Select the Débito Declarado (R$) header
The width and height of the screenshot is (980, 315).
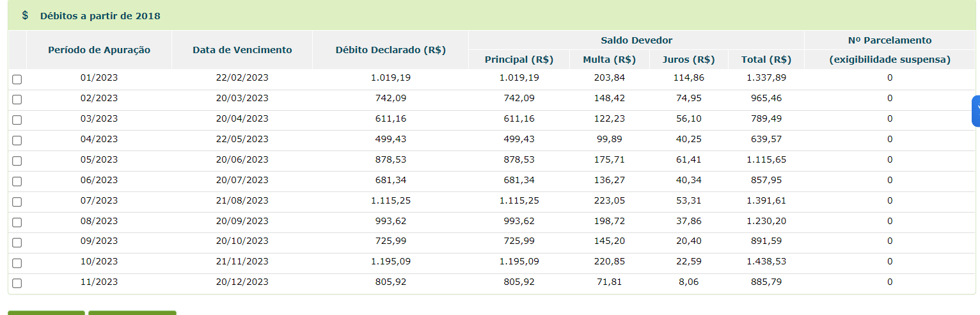390,50
